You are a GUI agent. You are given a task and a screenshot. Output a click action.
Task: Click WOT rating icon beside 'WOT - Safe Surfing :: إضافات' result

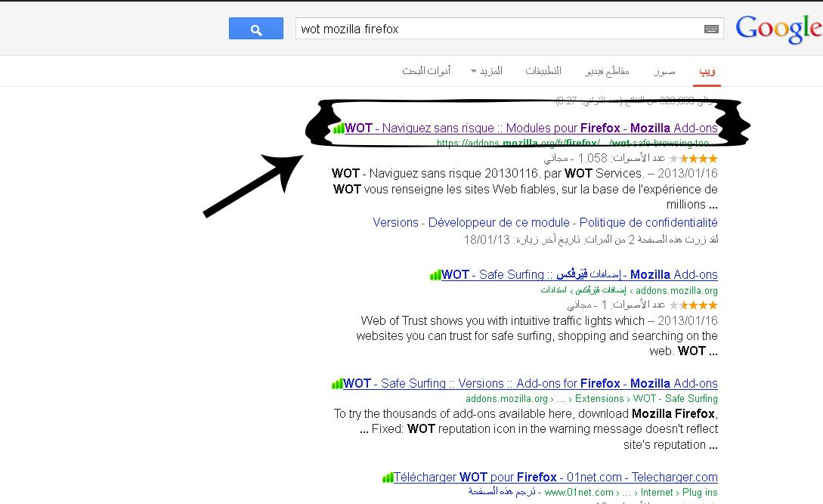[435, 274]
